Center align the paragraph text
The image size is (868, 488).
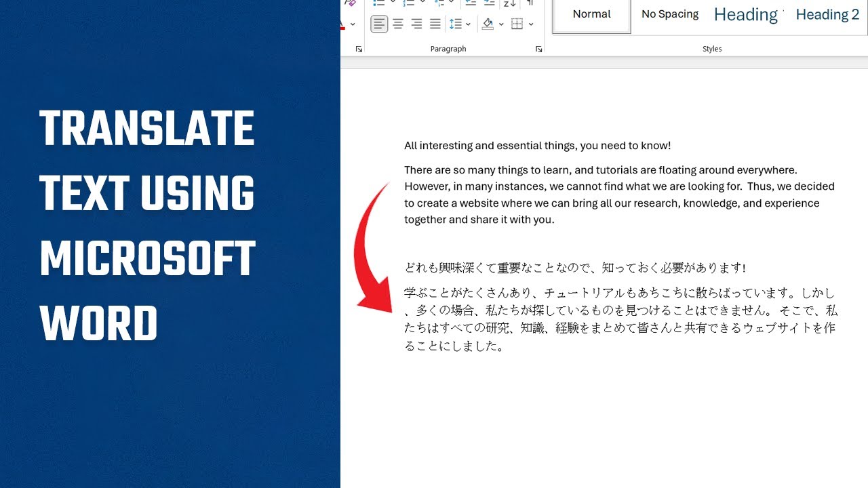tap(398, 24)
